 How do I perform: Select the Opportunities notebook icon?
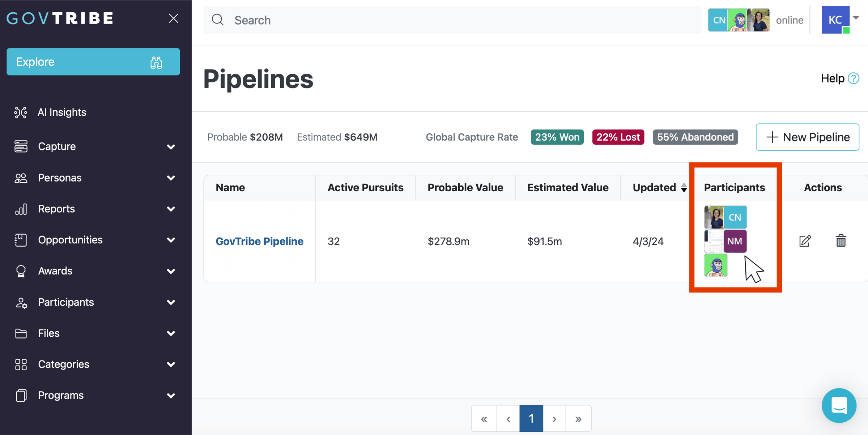click(21, 240)
